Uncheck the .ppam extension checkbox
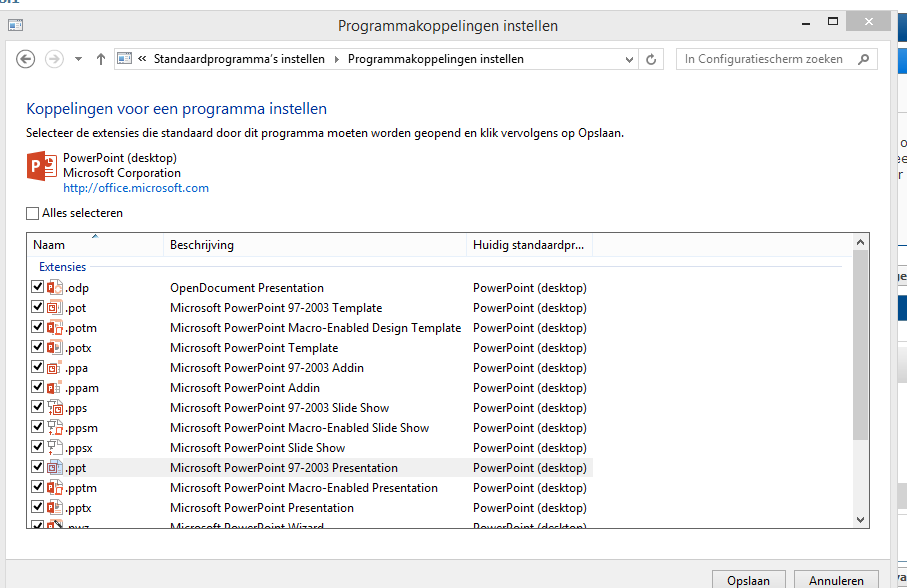This screenshot has height=588, width=907. click(38, 386)
